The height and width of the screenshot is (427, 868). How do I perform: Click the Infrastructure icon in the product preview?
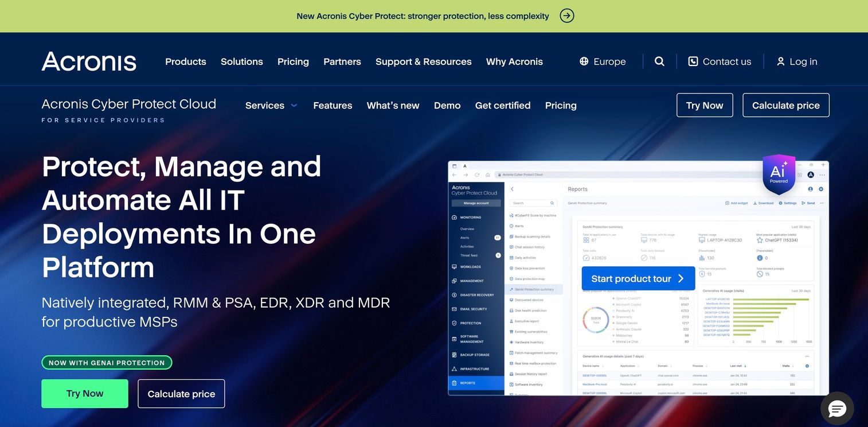click(x=455, y=369)
